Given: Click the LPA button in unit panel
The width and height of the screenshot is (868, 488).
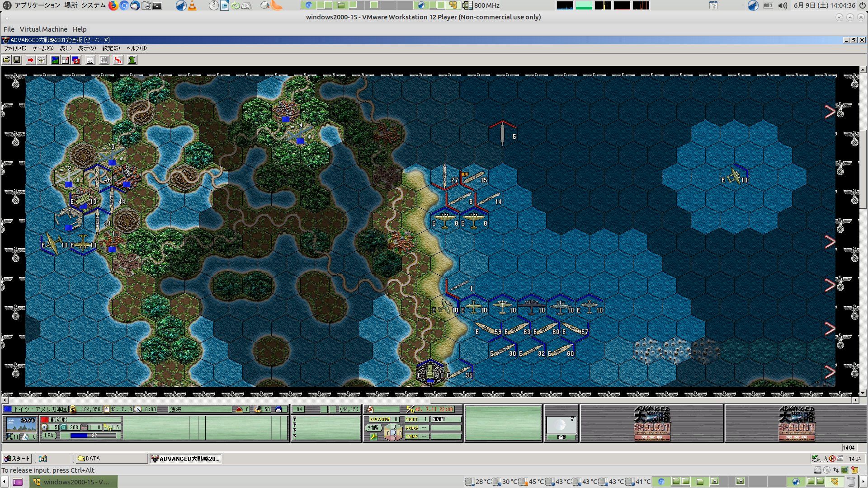Looking at the screenshot, I should point(49,436).
